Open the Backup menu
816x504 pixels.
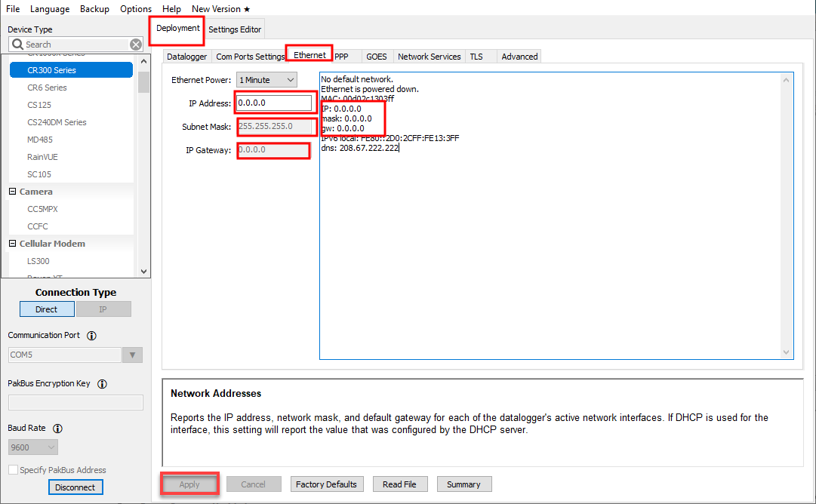94,9
